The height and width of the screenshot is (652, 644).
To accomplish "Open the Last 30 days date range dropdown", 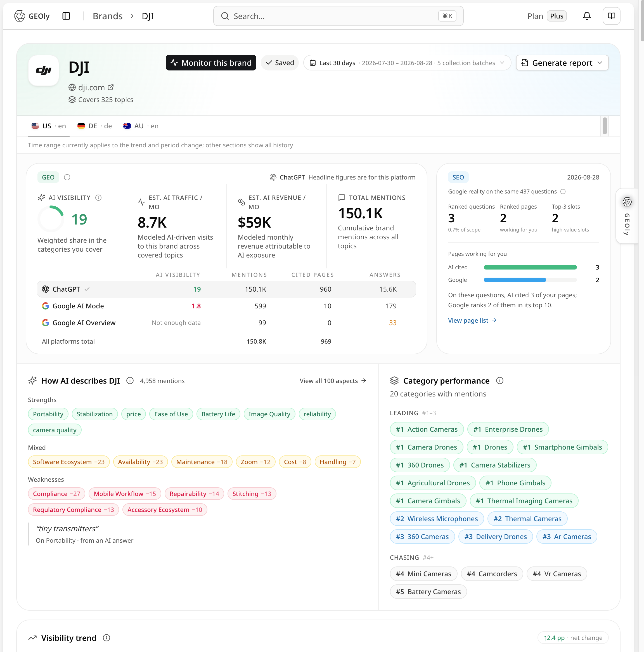I will (407, 63).
